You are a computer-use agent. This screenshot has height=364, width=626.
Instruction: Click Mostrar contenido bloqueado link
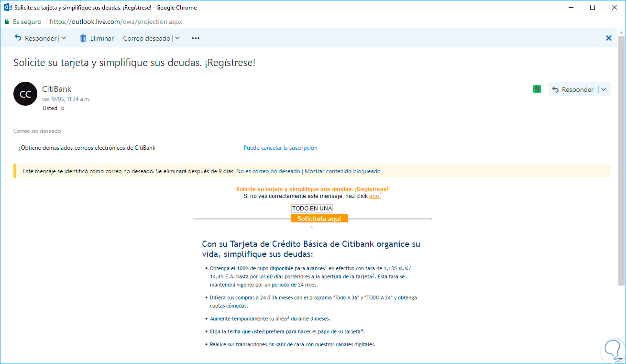(x=342, y=171)
